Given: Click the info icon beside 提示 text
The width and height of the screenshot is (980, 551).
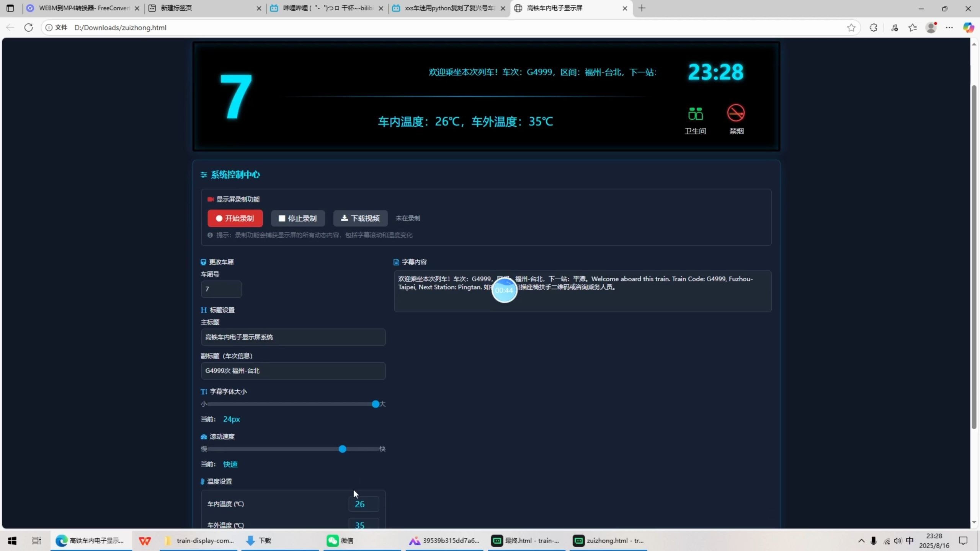Looking at the screenshot, I should [210, 235].
